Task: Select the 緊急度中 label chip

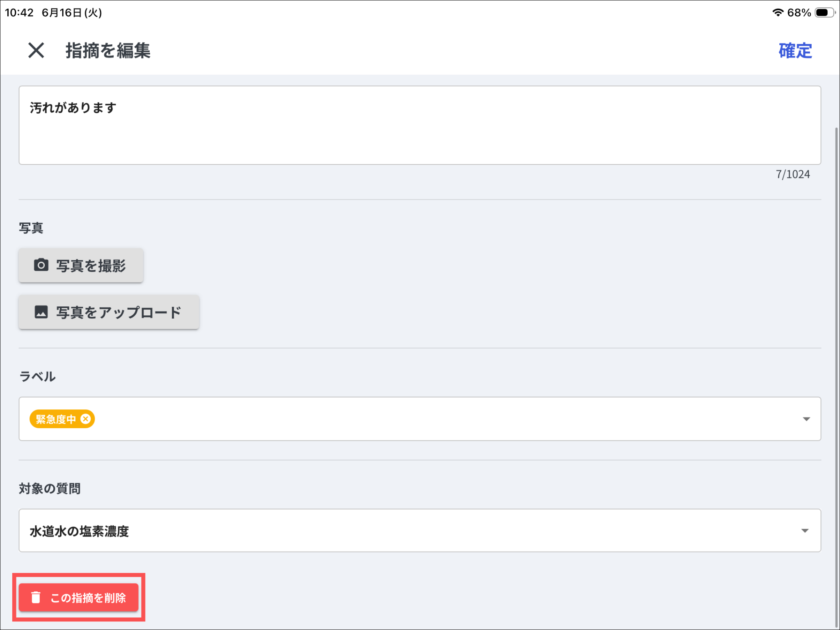Action: coord(56,419)
